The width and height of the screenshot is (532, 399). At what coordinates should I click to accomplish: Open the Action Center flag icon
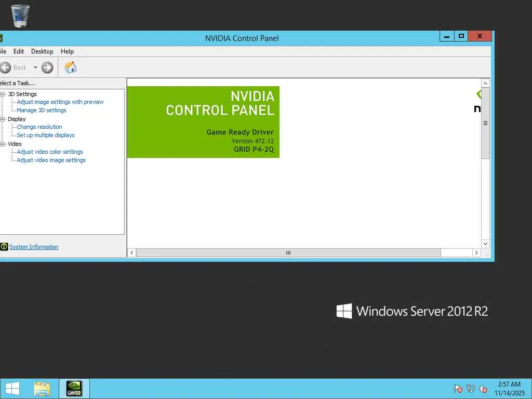point(458,389)
